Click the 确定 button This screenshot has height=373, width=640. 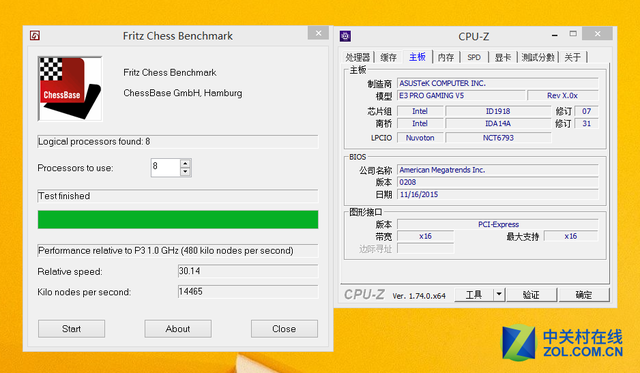pyautogui.click(x=584, y=295)
